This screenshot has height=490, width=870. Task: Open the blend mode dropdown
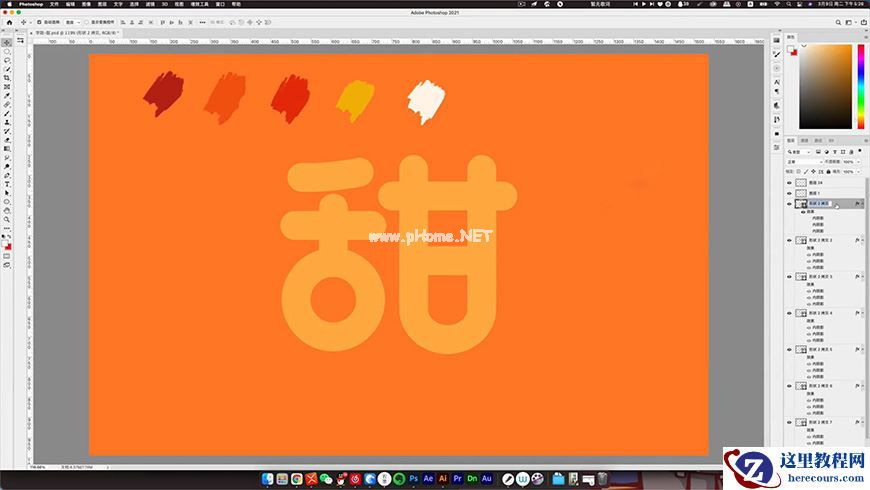[x=804, y=161]
